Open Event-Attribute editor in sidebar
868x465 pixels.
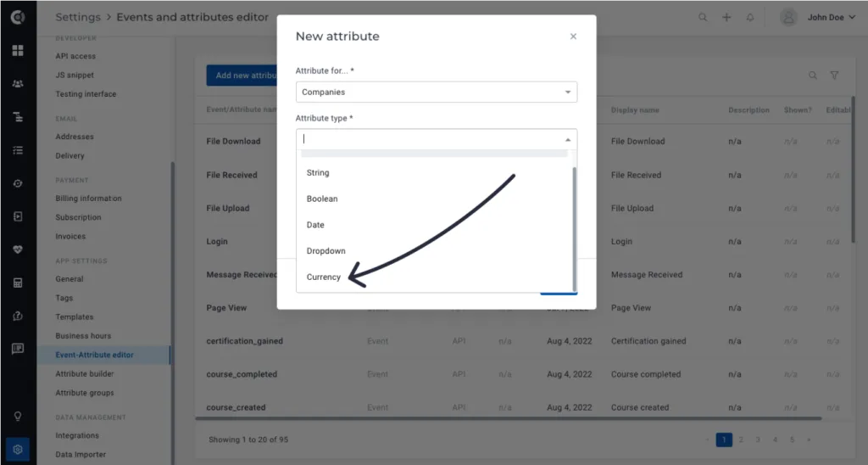tap(103, 355)
